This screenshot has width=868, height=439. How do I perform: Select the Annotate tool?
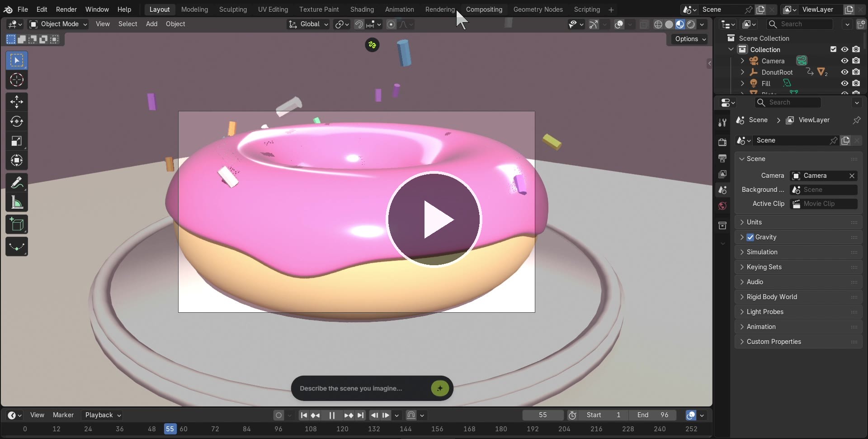(17, 183)
